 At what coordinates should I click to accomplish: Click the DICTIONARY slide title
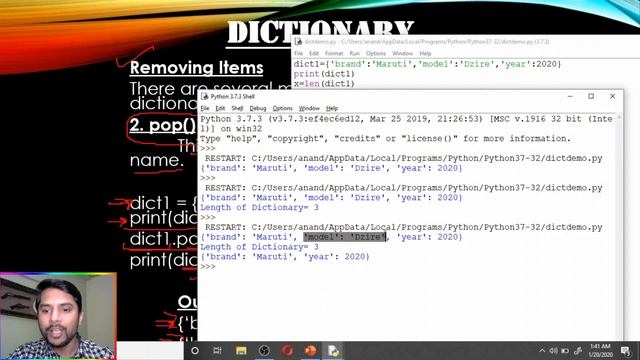click(x=320, y=32)
